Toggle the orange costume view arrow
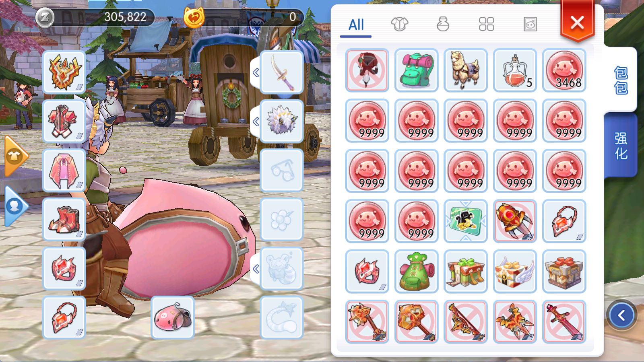The image size is (644, 362). click(15, 156)
